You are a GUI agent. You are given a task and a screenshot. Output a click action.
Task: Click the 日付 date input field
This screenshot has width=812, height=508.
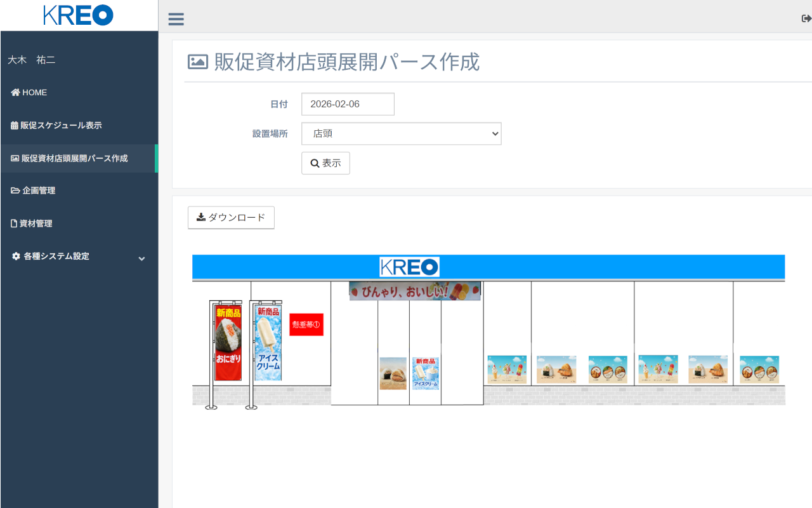[348, 104]
